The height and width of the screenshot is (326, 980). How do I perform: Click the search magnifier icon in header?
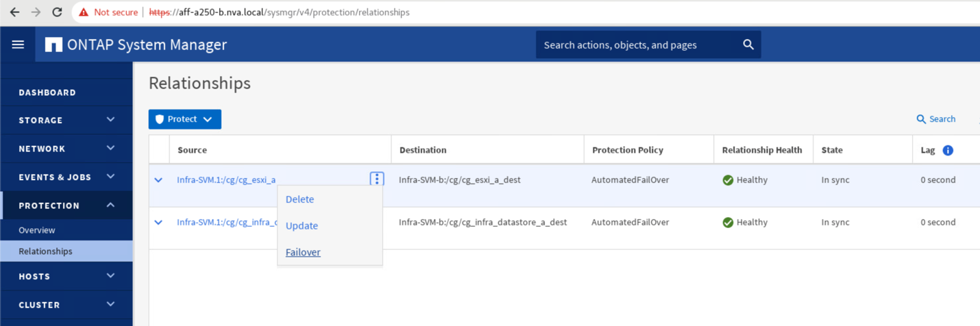[x=748, y=45]
